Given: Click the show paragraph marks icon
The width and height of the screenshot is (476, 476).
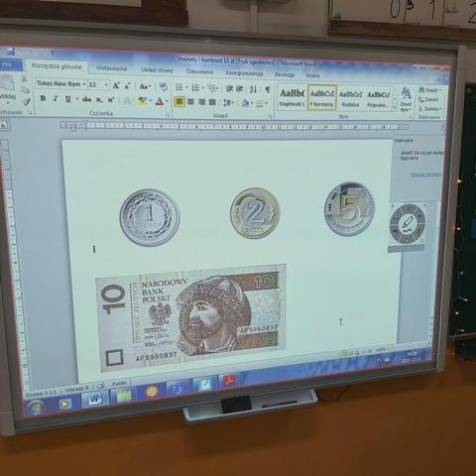Looking at the screenshot, I should click(x=268, y=89).
